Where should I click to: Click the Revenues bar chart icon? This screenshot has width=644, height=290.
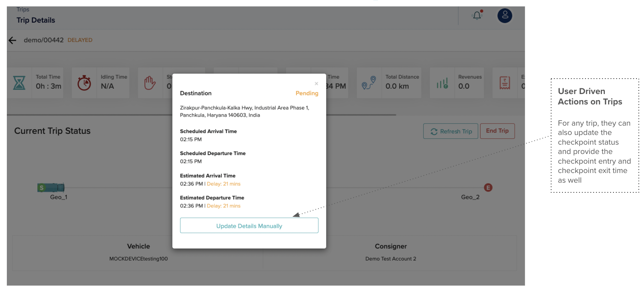(x=442, y=83)
